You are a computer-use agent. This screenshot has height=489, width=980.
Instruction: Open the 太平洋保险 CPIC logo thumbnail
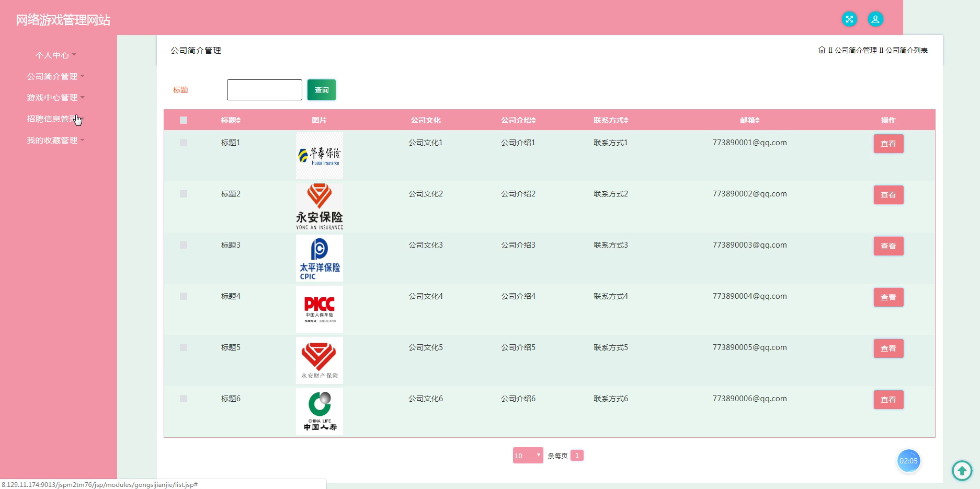coord(320,258)
